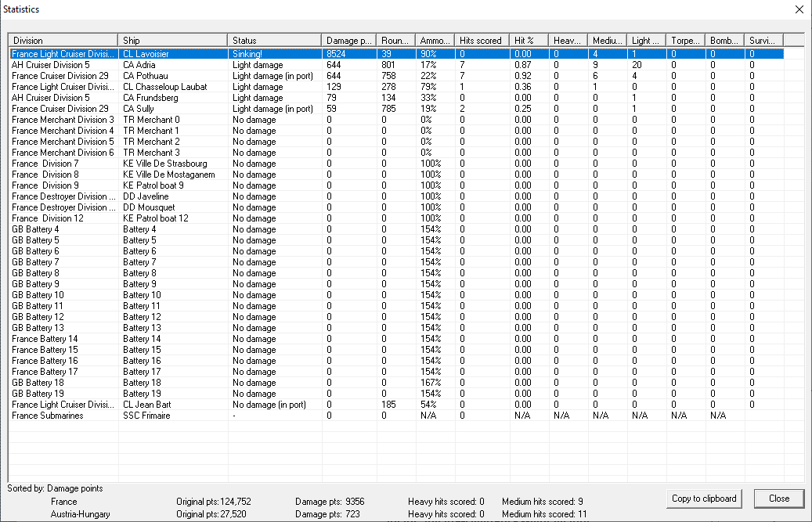
Task: Click the Damage pts: 9356 total
Action: [330, 502]
